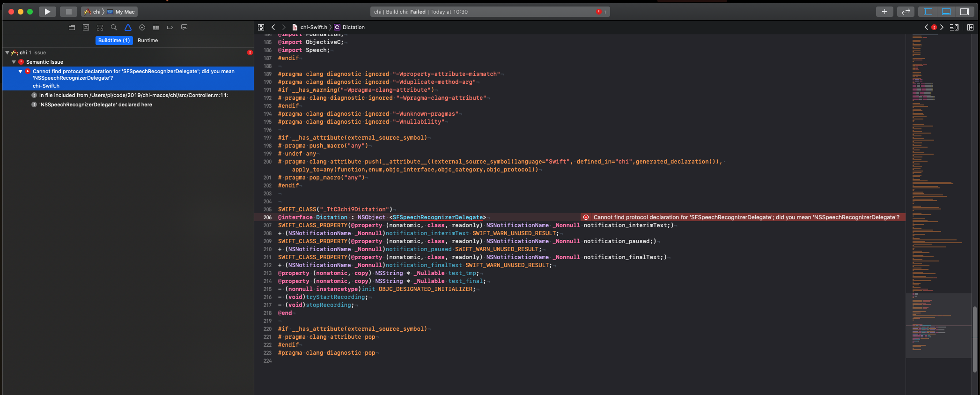Image resolution: width=980 pixels, height=395 pixels.
Task: Open the Source Control navigator
Action: pyautogui.click(x=86, y=27)
